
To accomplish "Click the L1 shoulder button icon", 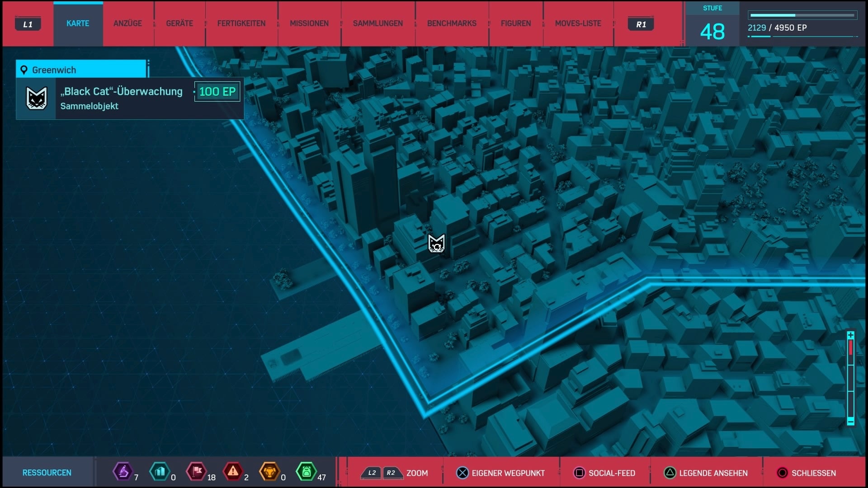I will [28, 24].
